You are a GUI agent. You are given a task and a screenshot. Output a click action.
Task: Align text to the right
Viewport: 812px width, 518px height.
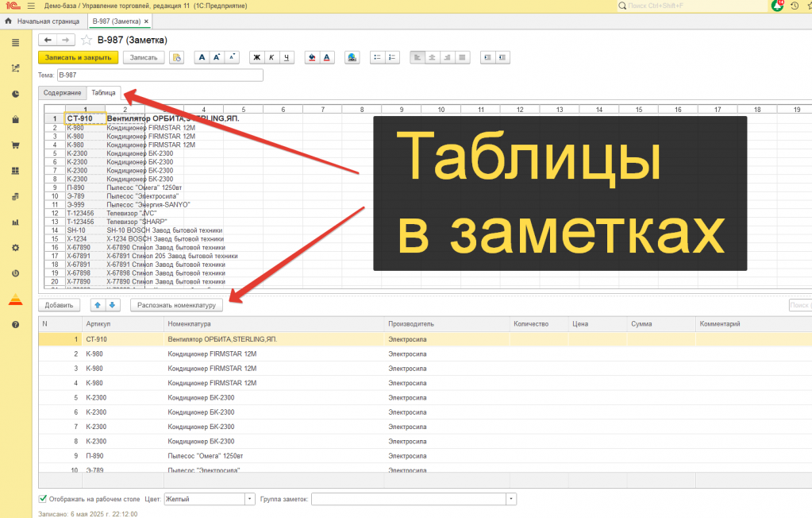click(447, 57)
